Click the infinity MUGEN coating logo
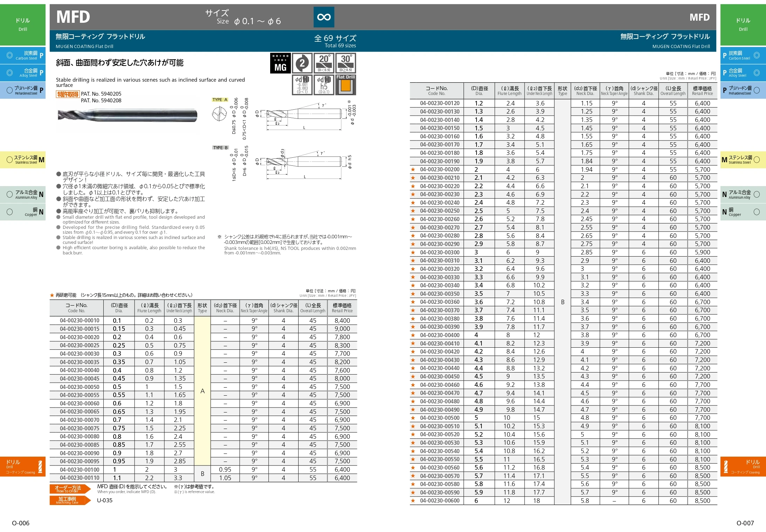Image resolution: width=766 pixels, height=532 pixels. pos(324,17)
